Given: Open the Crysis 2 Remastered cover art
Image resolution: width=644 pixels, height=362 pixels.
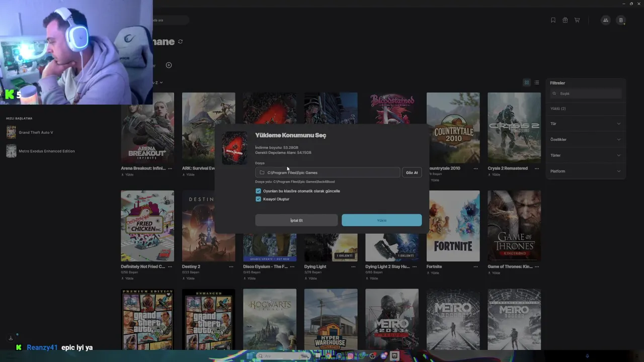Looking at the screenshot, I should 514,128.
